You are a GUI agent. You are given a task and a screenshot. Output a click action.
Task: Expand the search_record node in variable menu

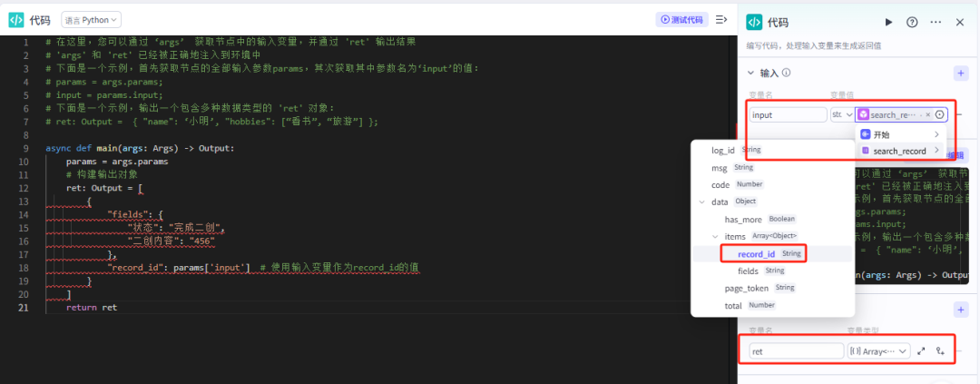click(x=936, y=151)
